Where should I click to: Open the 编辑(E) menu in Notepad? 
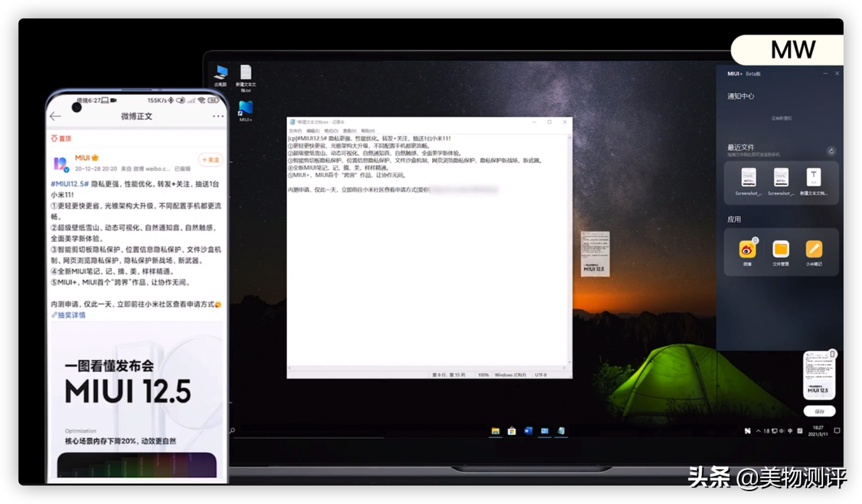[313, 131]
